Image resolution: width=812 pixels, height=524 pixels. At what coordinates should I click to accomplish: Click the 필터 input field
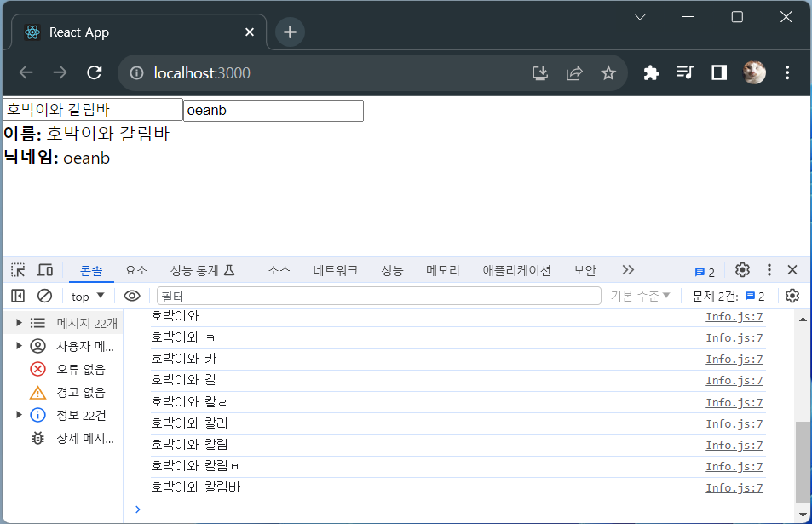(378, 296)
